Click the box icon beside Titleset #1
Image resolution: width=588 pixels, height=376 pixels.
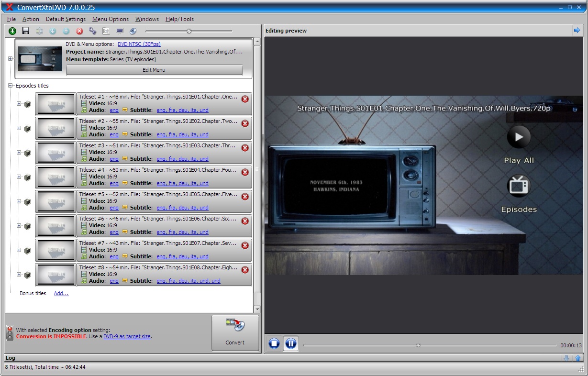coord(27,104)
